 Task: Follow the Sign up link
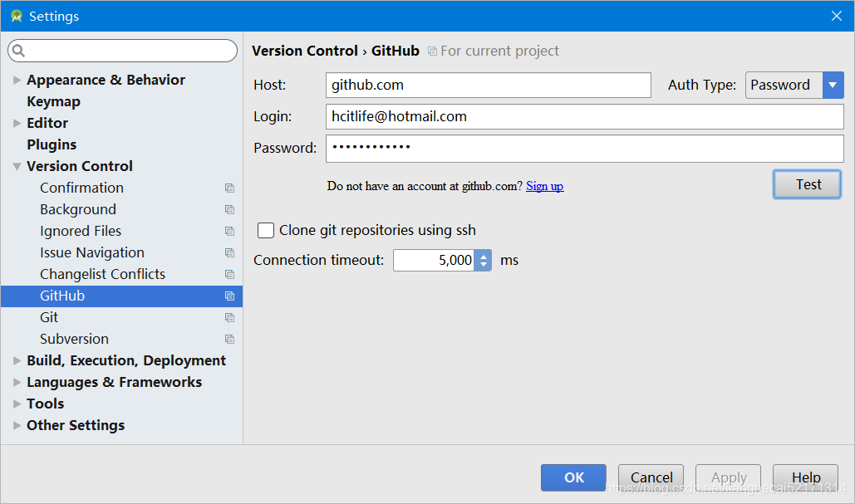point(545,186)
